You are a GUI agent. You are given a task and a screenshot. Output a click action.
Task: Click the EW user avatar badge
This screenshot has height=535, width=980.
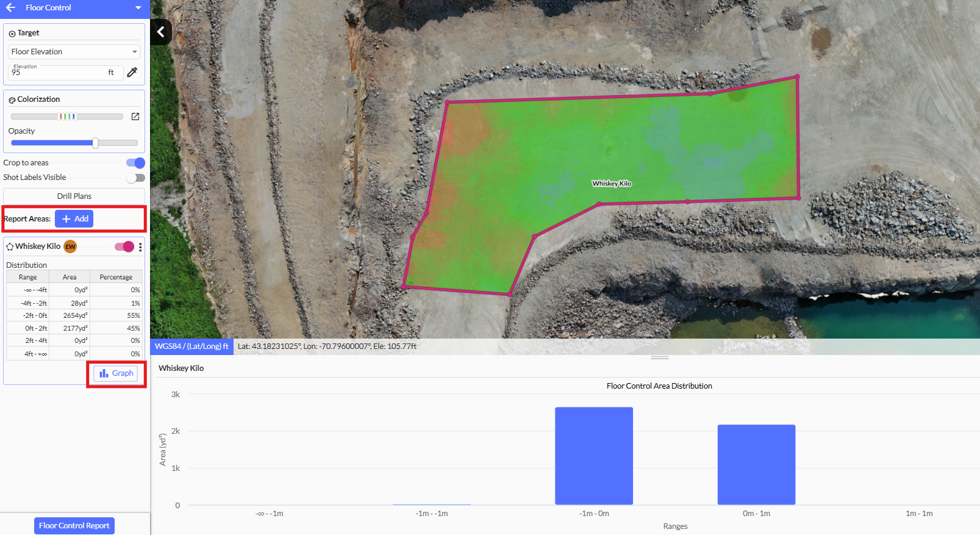pos(70,247)
